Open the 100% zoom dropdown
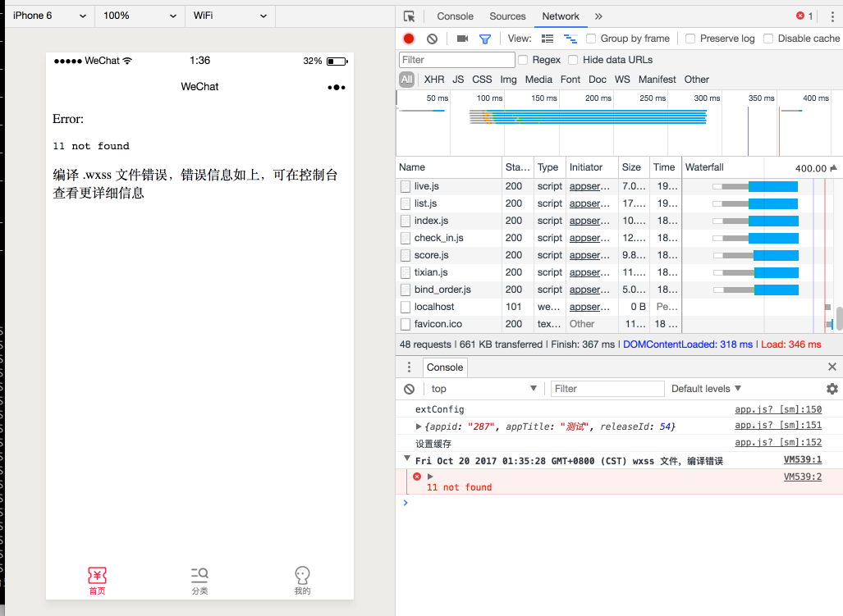 (140, 16)
